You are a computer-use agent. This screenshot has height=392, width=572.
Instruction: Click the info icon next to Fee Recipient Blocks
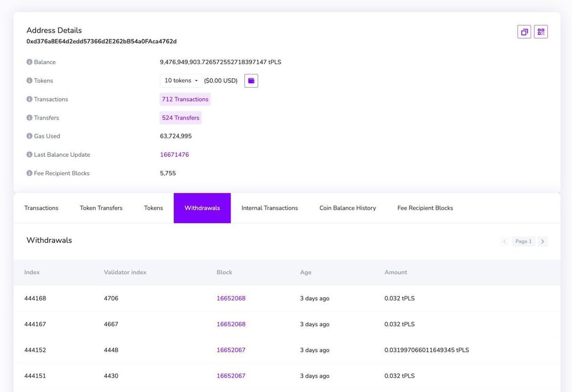30,173
